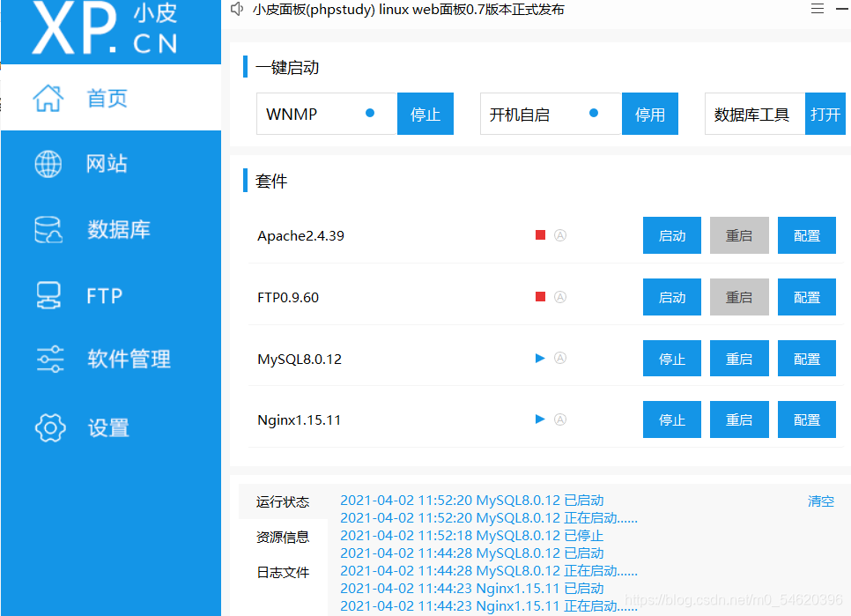Click log line 11:52:18 MySQL8.0.12 已停止
851x616 pixels.
[471, 535]
